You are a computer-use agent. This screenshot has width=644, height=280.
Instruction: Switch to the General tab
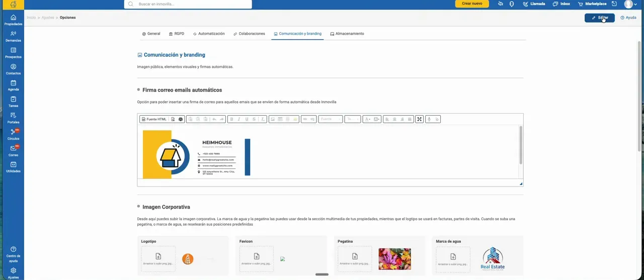click(151, 34)
